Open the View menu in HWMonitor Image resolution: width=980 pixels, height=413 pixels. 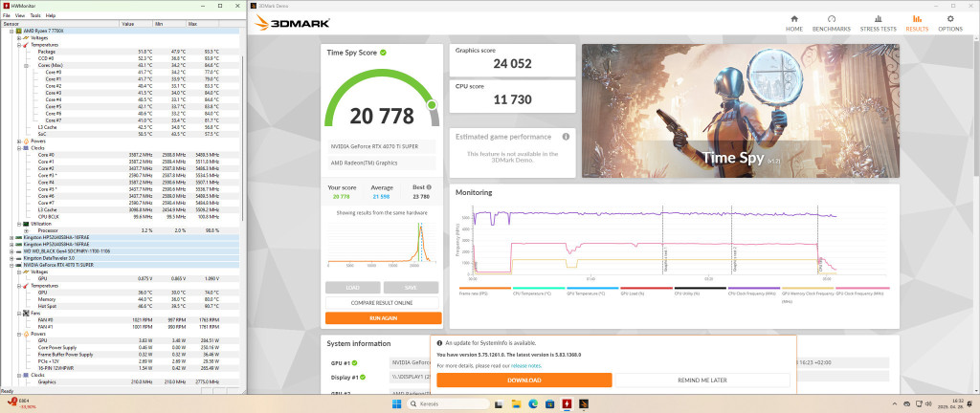(x=20, y=15)
